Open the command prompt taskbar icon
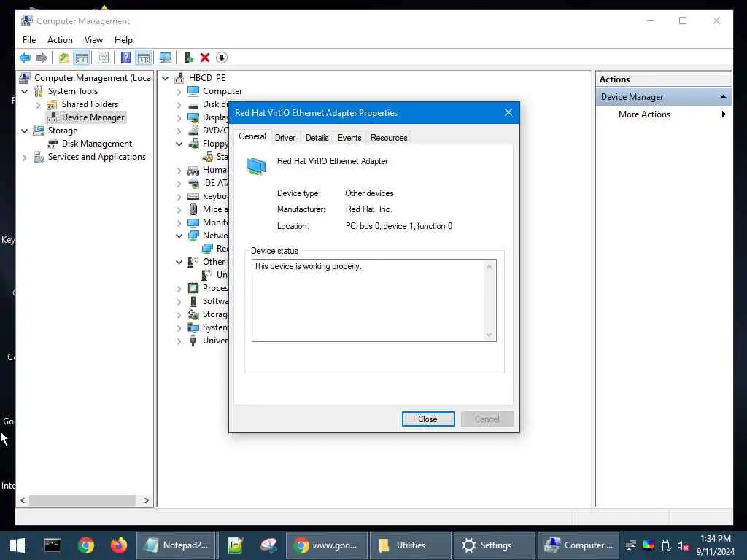Image resolution: width=747 pixels, height=560 pixels. [x=53, y=545]
